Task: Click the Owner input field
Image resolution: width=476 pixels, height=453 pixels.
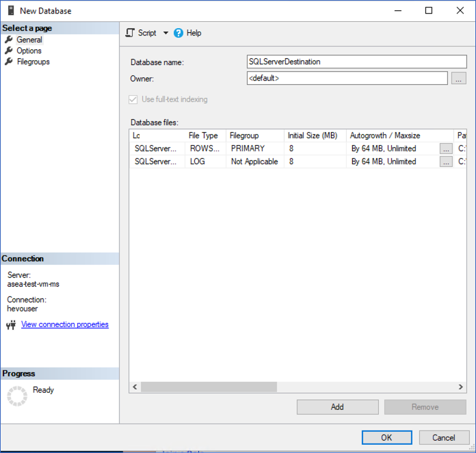Action: [347, 78]
